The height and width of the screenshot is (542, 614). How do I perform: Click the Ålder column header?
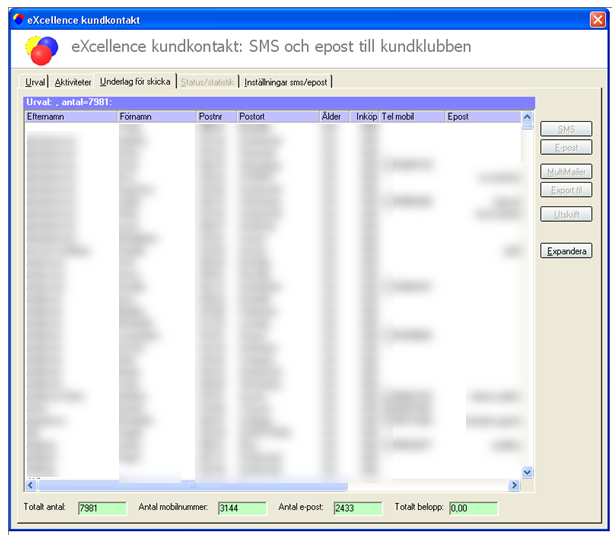[334, 117]
